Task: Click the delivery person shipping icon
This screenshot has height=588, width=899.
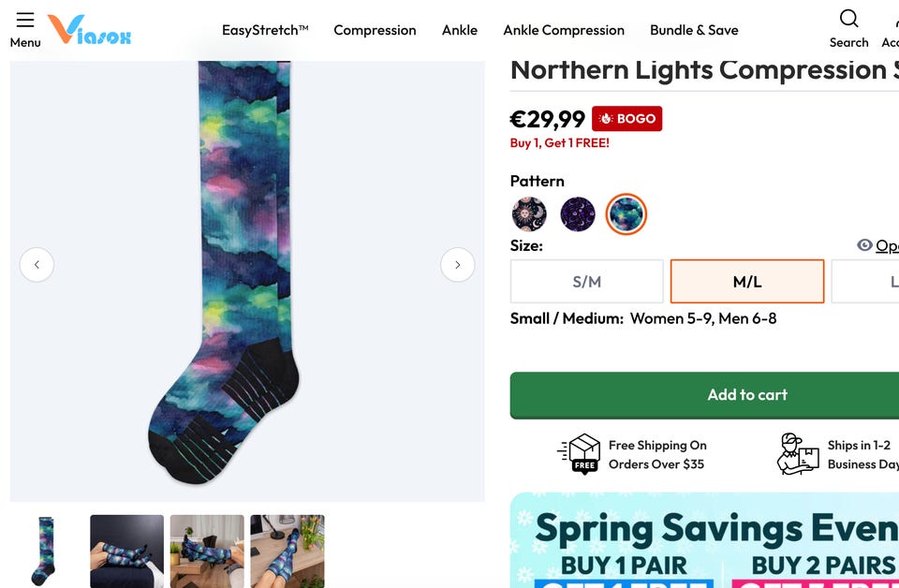Action: (797, 454)
